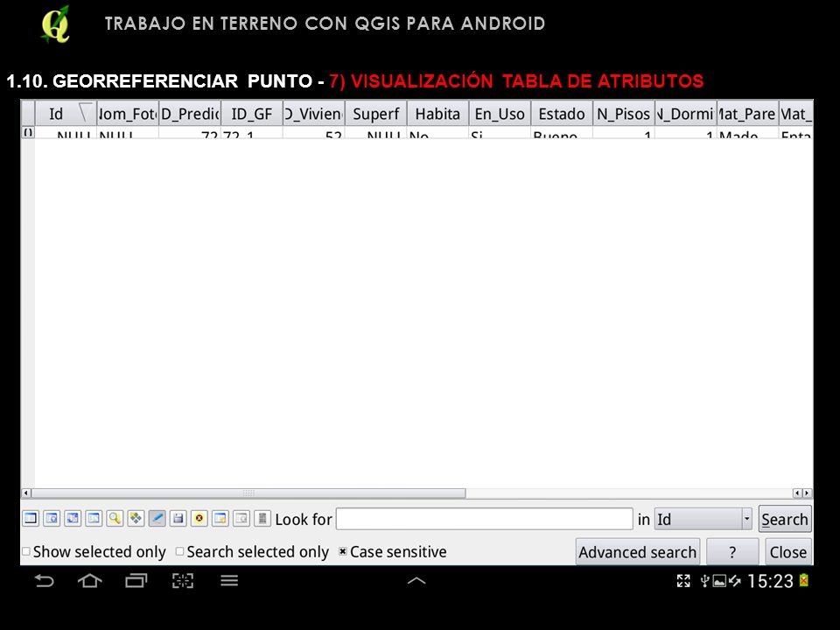Click Move selection to top icon
This screenshot has height=630, width=840.
pos(52,519)
